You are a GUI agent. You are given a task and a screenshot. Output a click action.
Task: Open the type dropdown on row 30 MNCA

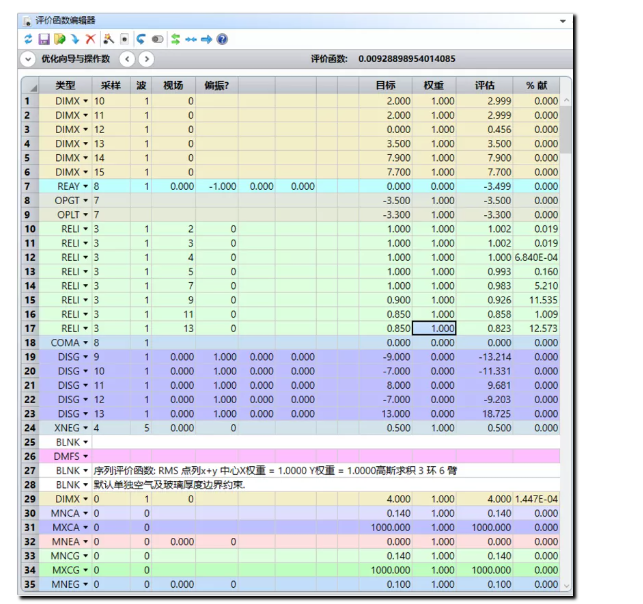(x=86, y=513)
